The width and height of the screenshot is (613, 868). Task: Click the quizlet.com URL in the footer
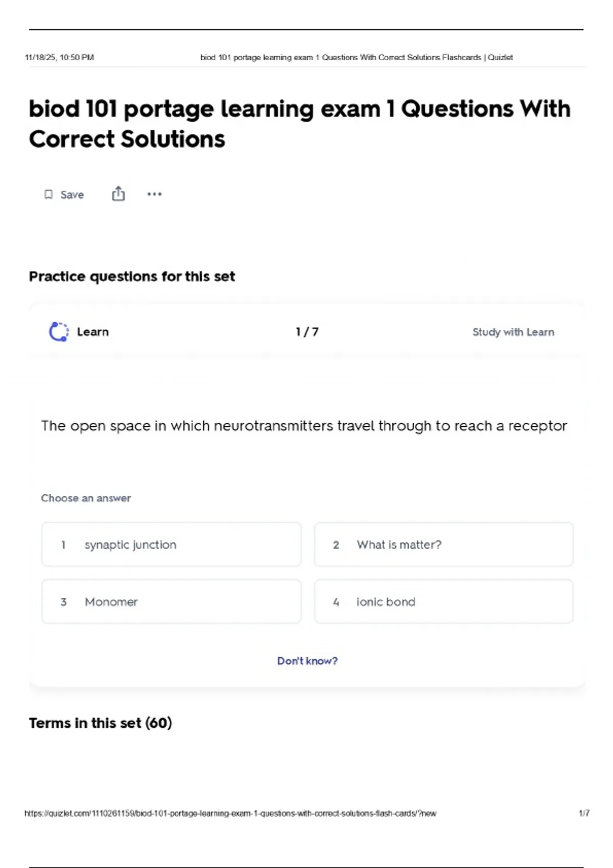tap(230, 813)
